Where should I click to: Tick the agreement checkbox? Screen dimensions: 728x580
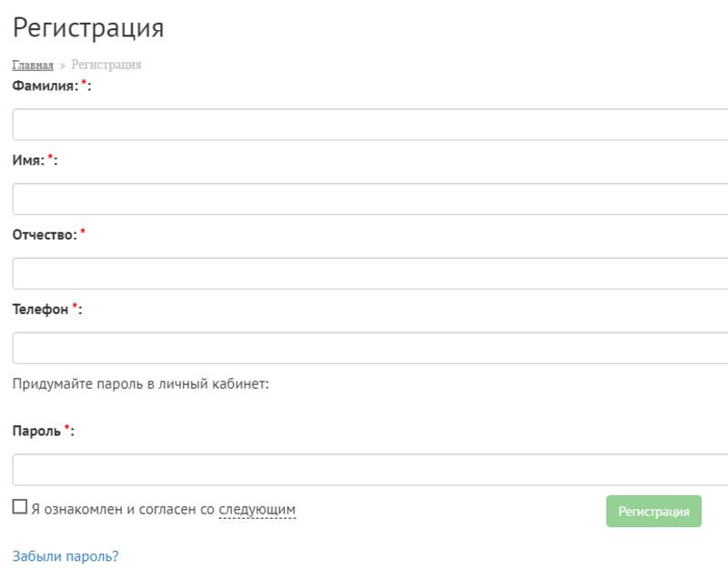pyautogui.click(x=20, y=507)
